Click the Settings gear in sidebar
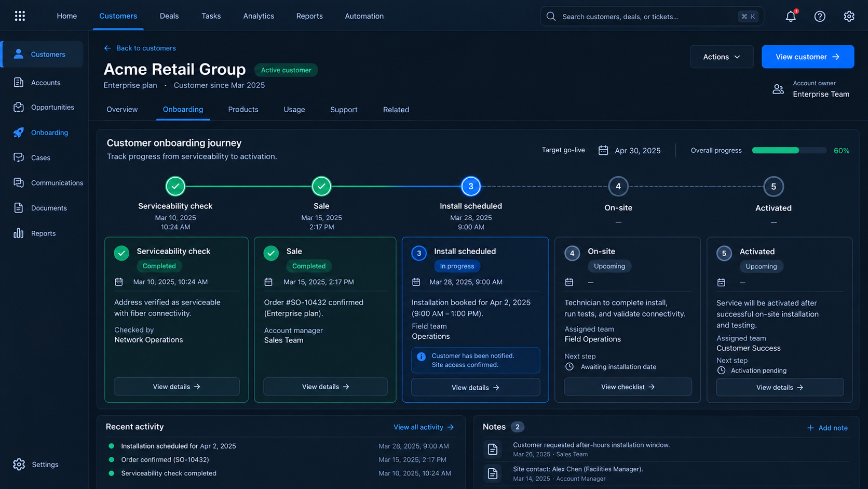Image resolution: width=868 pixels, height=489 pixels. (19, 465)
